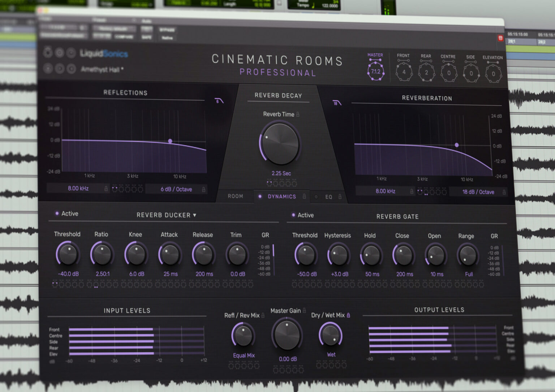Enable the EQ section activation dot
555x392 pixels.
point(316,197)
